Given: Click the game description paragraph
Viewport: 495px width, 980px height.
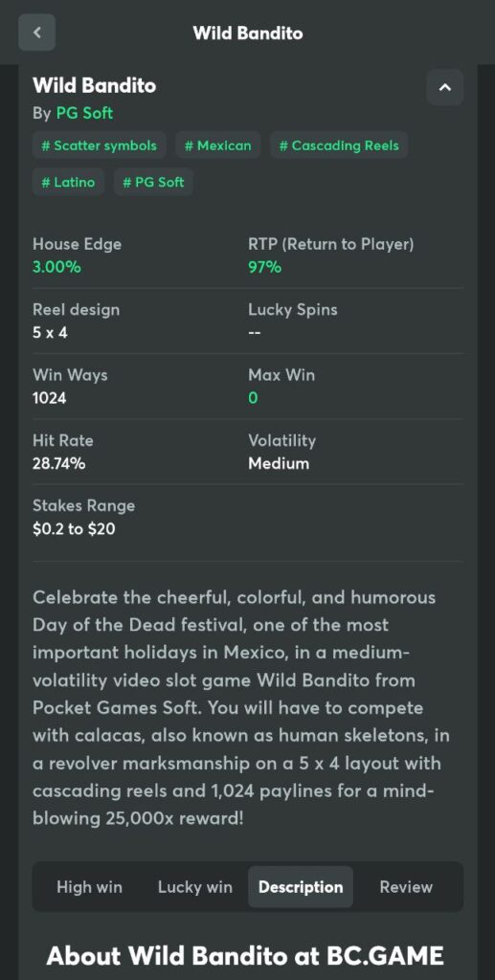Looking at the screenshot, I should (240, 708).
